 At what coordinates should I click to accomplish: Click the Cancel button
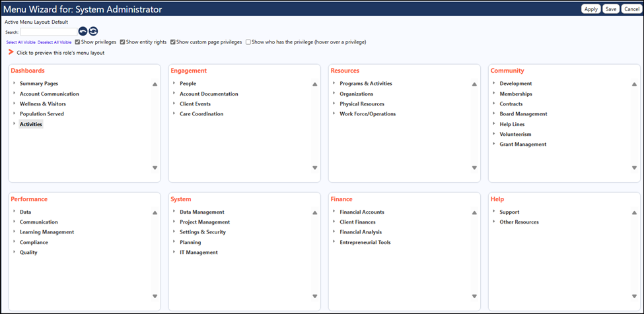(x=631, y=9)
